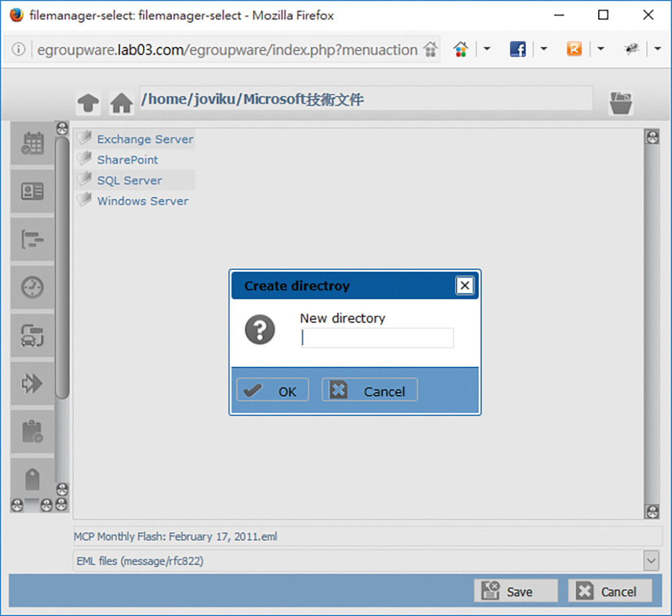
Task: Open the Addressbook contact card icon
Action: point(32,191)
